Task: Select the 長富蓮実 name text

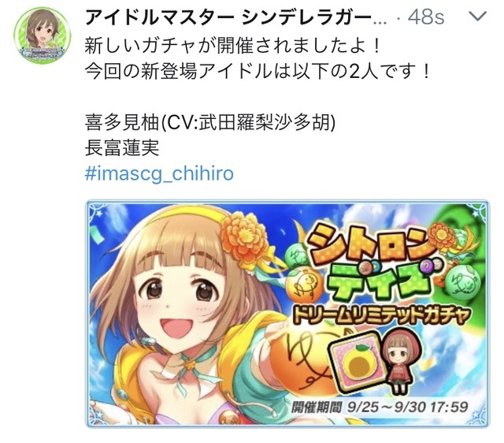Action: coord(122,148)
